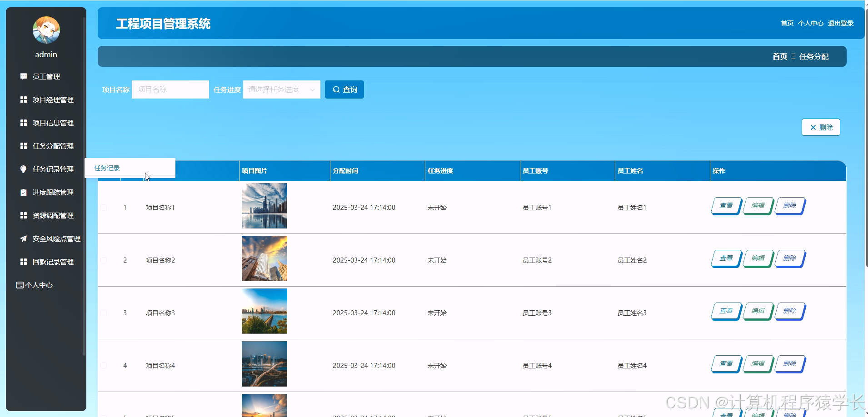Click the card icon beside 个人中心 in sidebar
Image resolution: width=868 pixels, height=417 pixels.
[20, 285]
